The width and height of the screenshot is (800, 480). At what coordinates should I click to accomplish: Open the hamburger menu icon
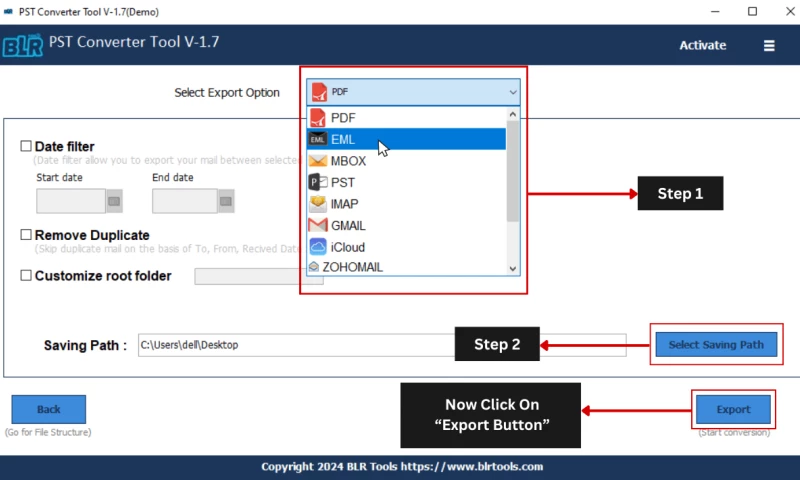click(769, 46)
